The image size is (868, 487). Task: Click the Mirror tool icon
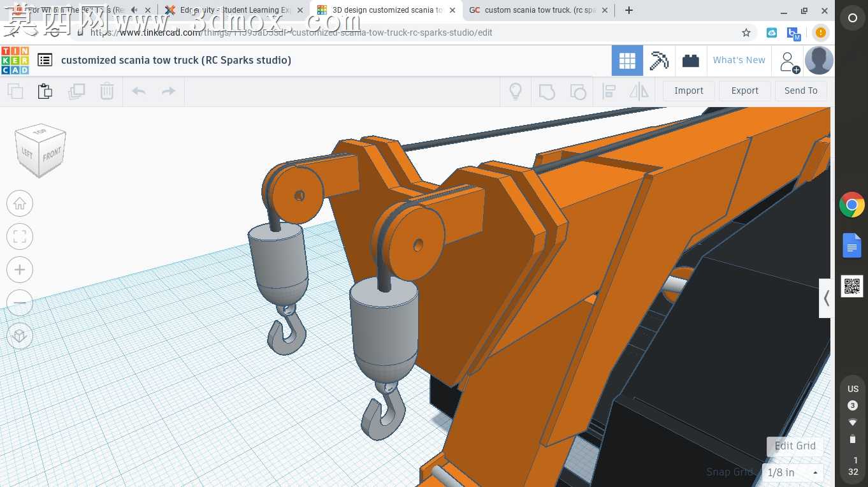point(639,91)
